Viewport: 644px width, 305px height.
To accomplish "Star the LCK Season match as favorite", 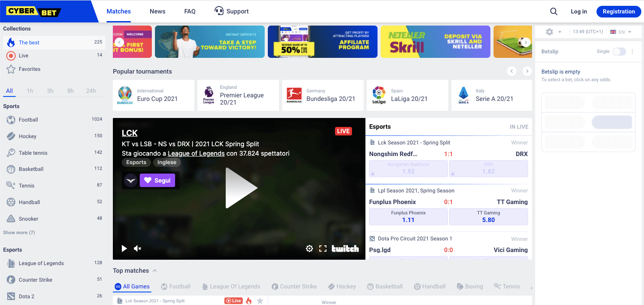I will click(x=260, y=301).
